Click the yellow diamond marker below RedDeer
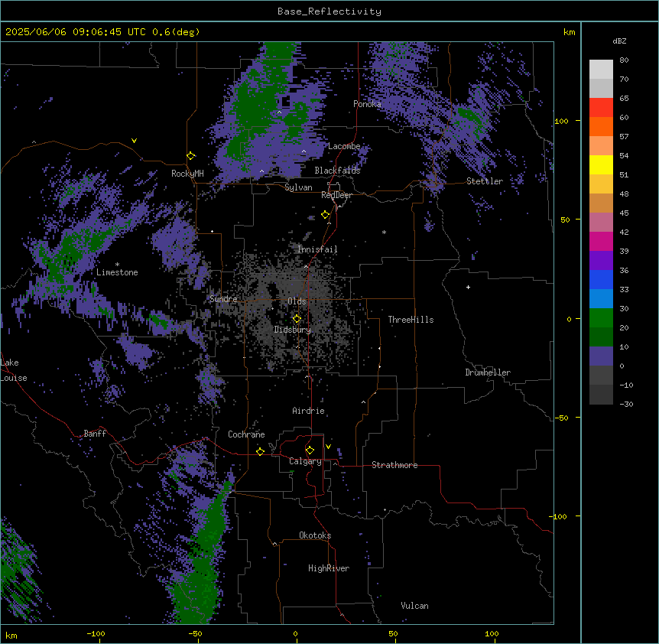Viewport: 659px width, 644px height. 326,215
